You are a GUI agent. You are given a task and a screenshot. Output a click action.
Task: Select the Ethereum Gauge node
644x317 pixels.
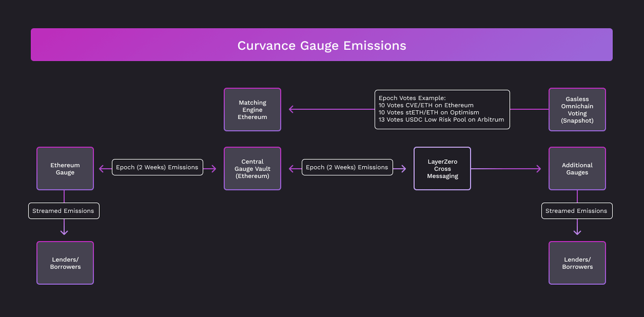pyautogui.click(x=65, y=168)
